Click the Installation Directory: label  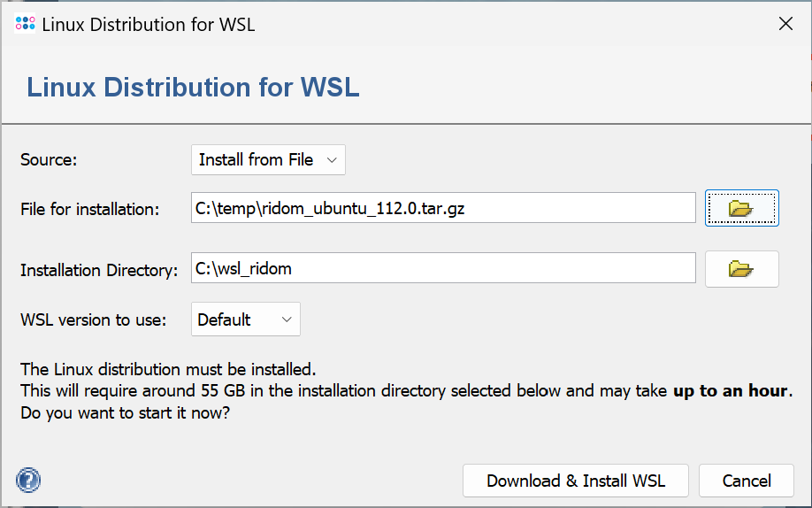click(99, 270)
